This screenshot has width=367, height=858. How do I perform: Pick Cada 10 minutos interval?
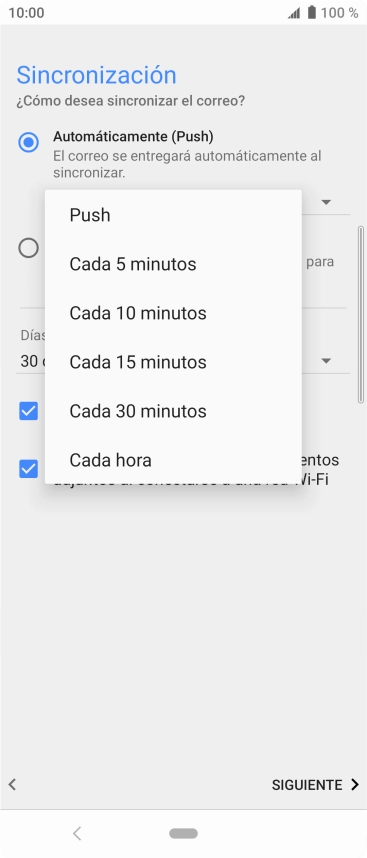(x=173, y=313)
